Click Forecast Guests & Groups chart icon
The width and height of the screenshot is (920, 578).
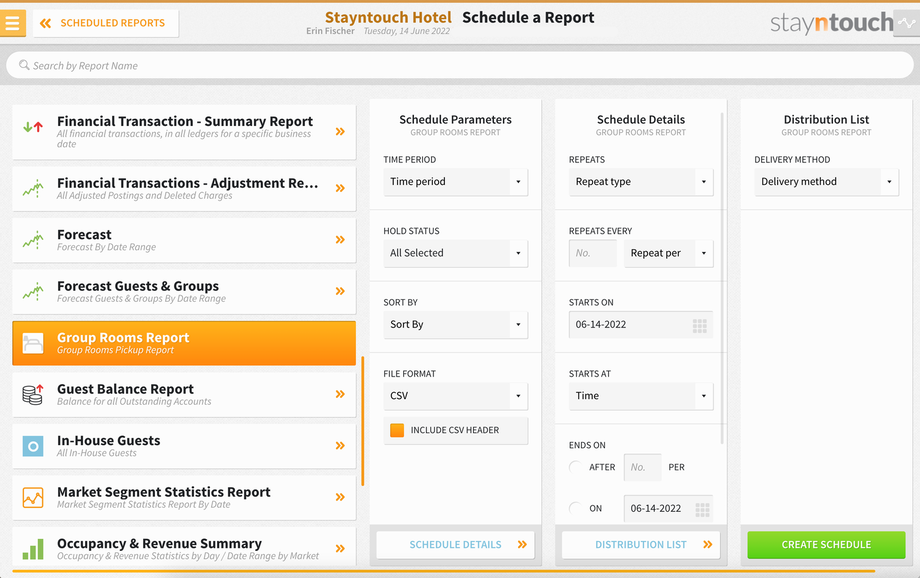(33, 291)
